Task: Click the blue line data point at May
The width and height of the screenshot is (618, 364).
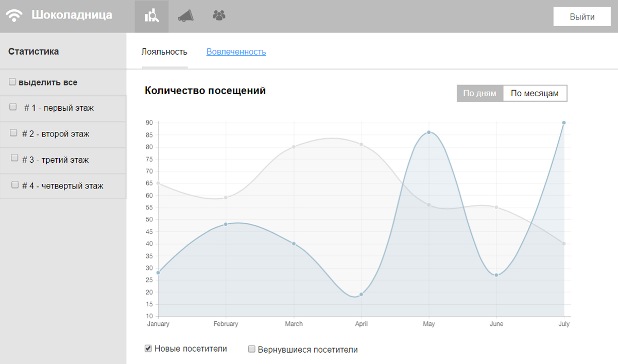Action: coord(428,132)
